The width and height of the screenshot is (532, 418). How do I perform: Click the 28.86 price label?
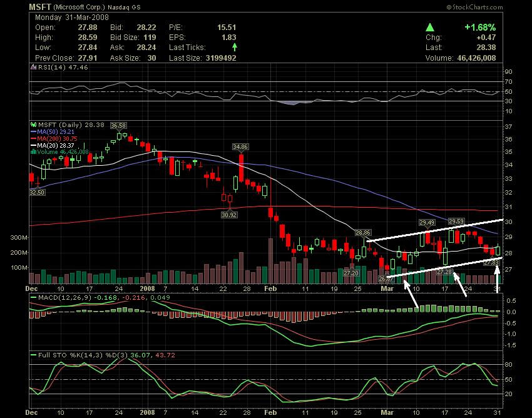click(x=363, y=233)
